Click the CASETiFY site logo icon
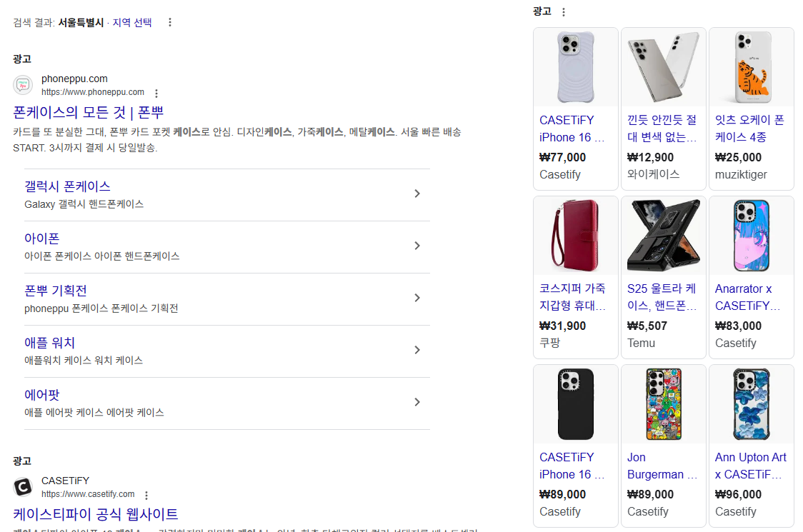 [x=23, y=487]
